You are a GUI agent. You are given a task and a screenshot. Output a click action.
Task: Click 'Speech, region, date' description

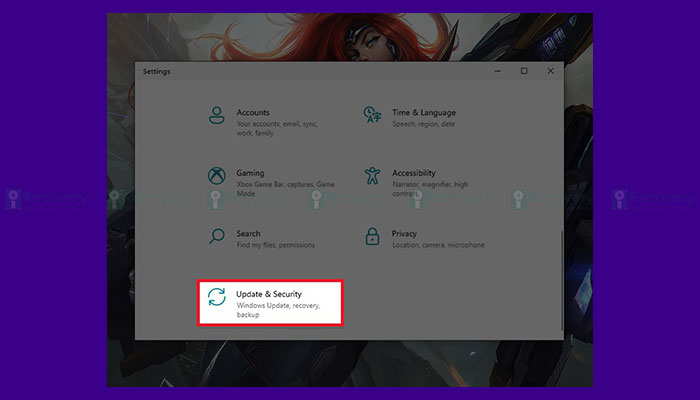click(423, 124)
